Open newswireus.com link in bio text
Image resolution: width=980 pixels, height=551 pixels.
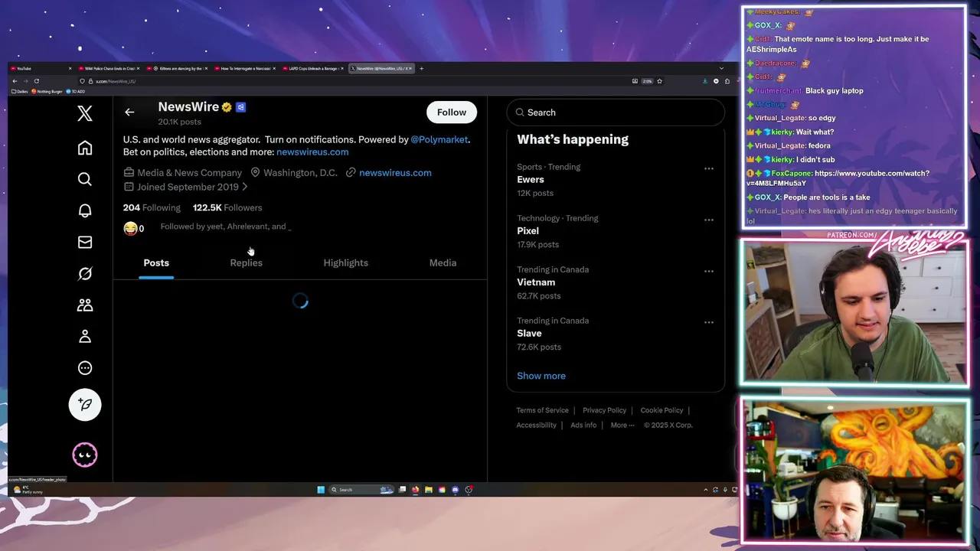(312, 152)
